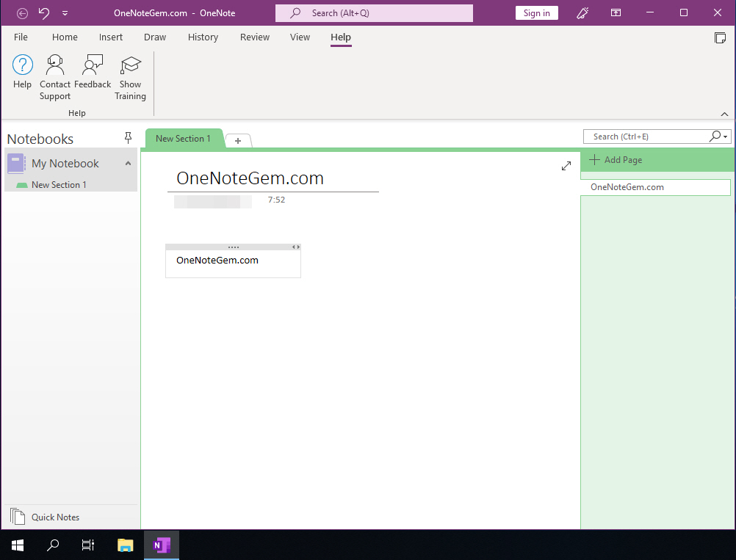The width and height of the screenshot is (736, 560).
Task: Launch Show Training graduation cap icon
Action: (131, 65)
